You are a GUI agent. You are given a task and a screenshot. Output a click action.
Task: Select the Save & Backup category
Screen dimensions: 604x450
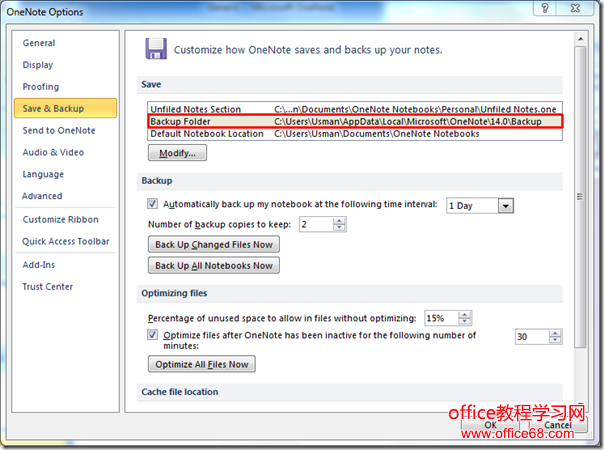[65, 108]
